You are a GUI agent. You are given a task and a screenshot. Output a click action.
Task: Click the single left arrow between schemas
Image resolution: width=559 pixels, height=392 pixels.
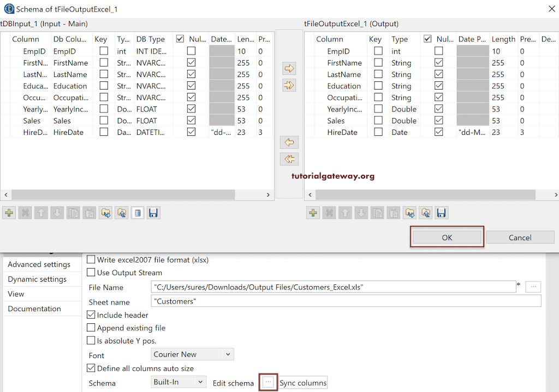click(x=289, y=142)
